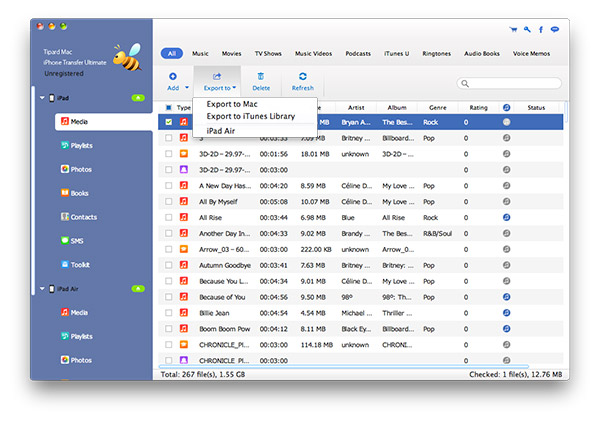600x422 pixels.
Task: Open Books in the sidebar
Action: [x=75, y=193]
